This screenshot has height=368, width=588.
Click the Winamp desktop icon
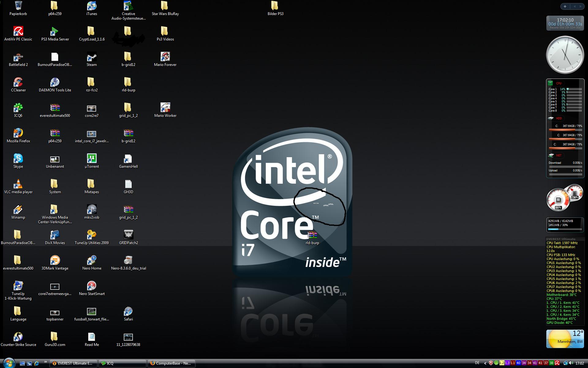pyautogui.click(x=18, y=210)
